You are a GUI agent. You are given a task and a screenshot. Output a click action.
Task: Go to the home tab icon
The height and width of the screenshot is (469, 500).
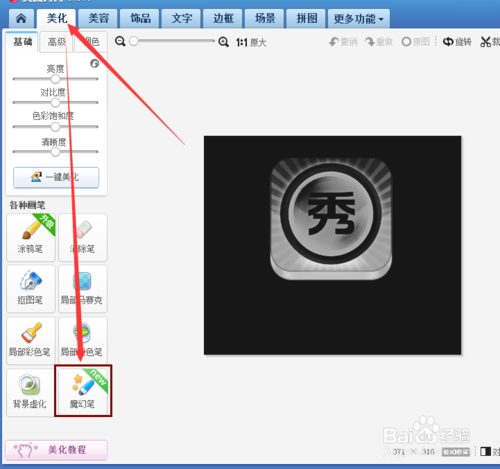point(21,18)
